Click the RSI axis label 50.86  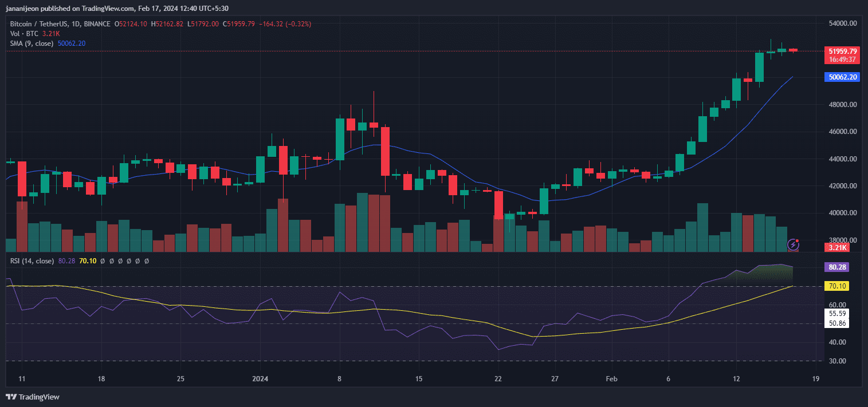pos(838,323)
